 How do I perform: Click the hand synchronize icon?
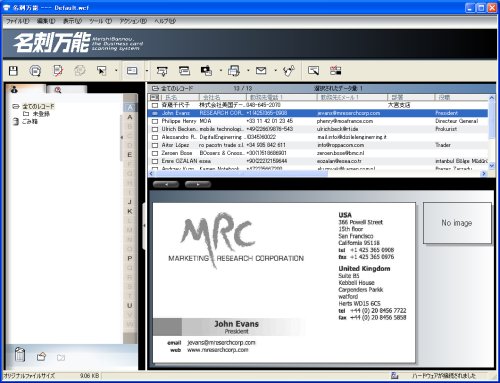289,71
